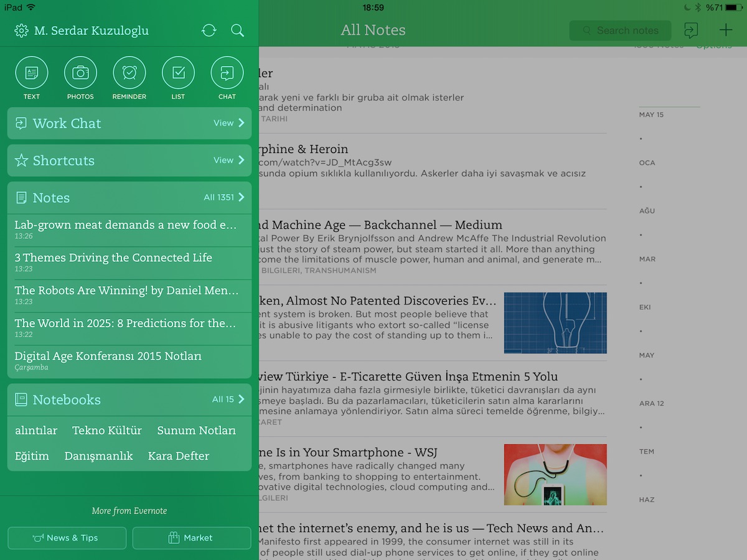Open All 15 notebooks list
Screen dimensions: 747x560
click(228, 399)
